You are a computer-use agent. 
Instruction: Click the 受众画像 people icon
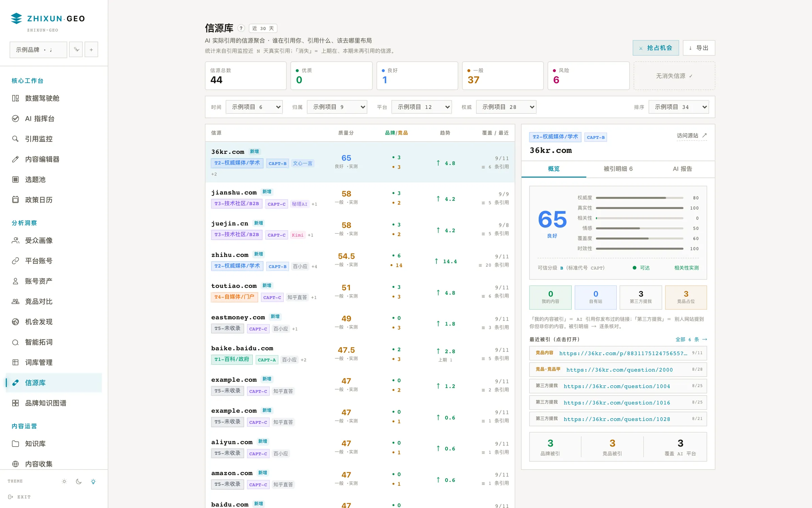coord(16,240)
